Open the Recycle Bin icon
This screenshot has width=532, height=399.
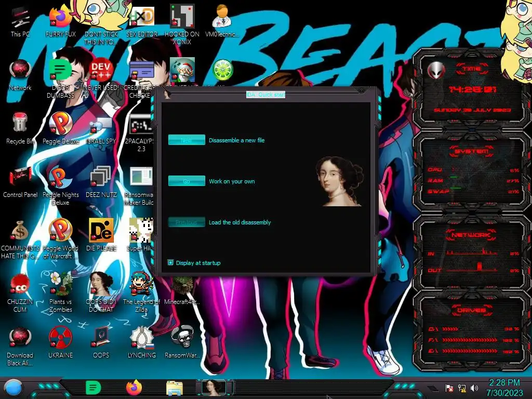20,129
